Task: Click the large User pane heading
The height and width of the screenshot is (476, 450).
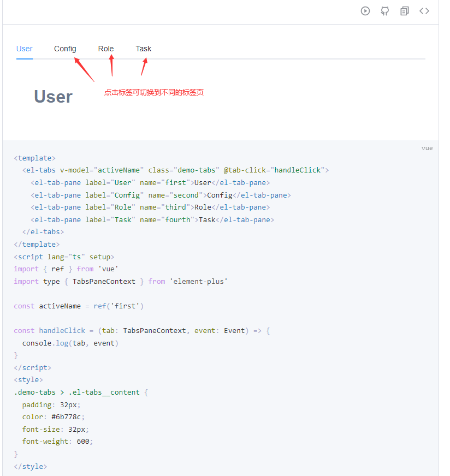Action: (x=53, y=97)
